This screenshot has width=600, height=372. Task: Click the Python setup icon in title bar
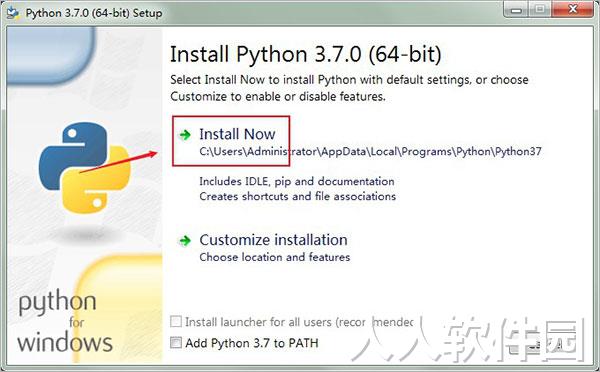13,13
